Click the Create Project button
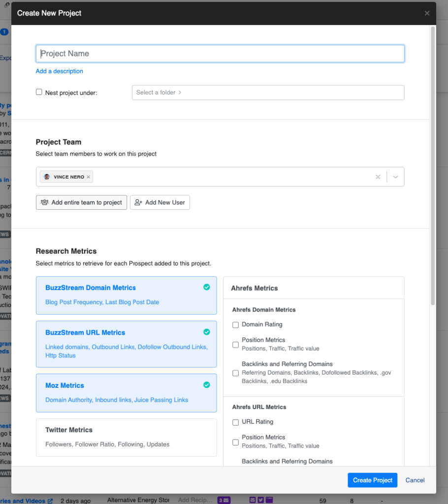 click(372, 480)
